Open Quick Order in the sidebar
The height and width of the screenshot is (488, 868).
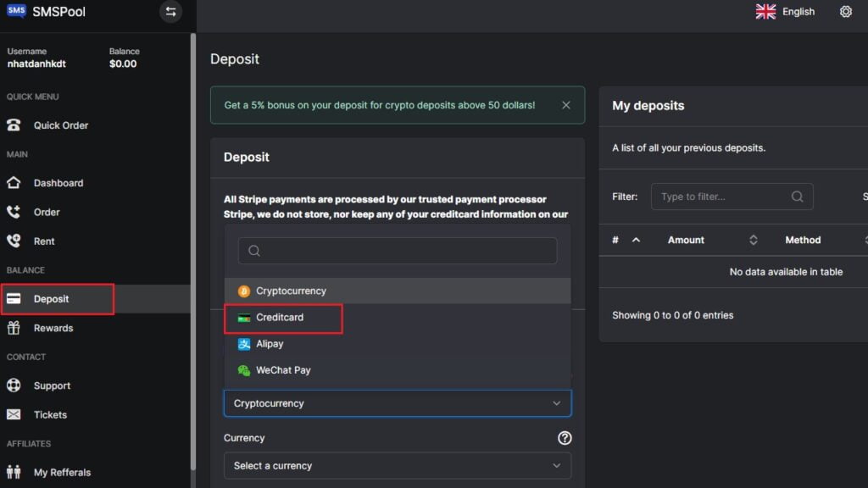[60, 125]
